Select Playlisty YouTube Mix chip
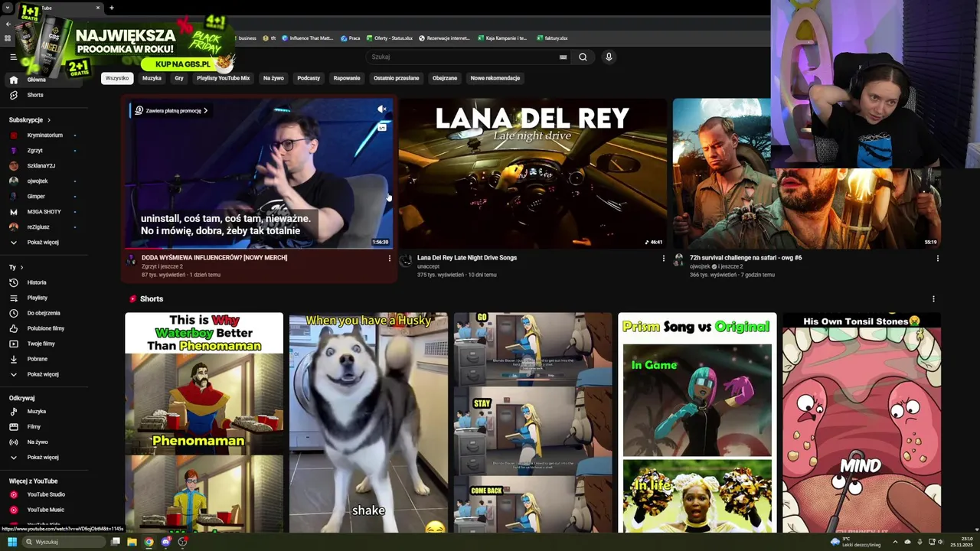 click(x=223, y=78)
